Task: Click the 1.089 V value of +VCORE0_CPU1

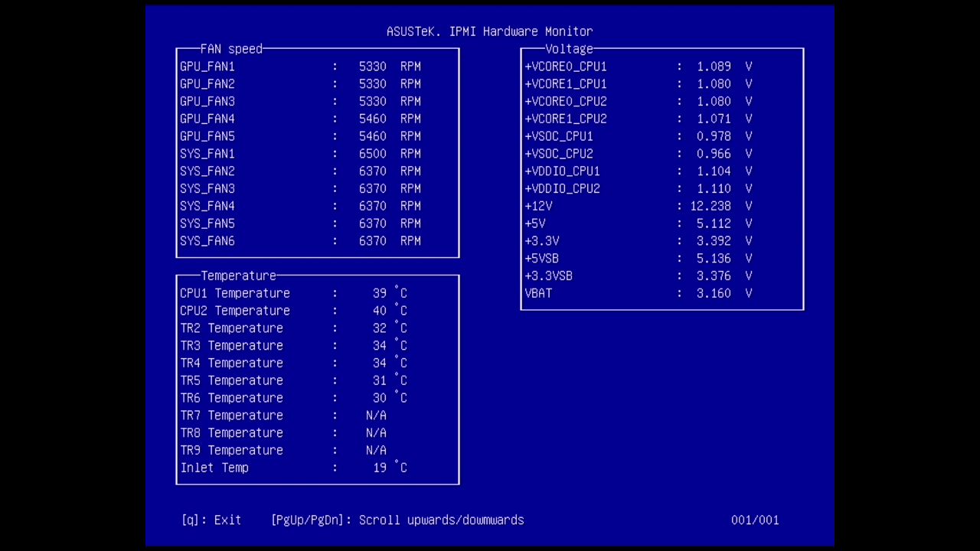Action: [724, 67]
